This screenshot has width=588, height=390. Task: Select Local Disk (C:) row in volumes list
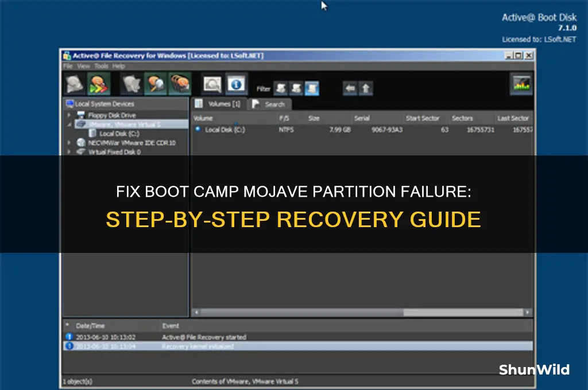(x=362, y=130)
